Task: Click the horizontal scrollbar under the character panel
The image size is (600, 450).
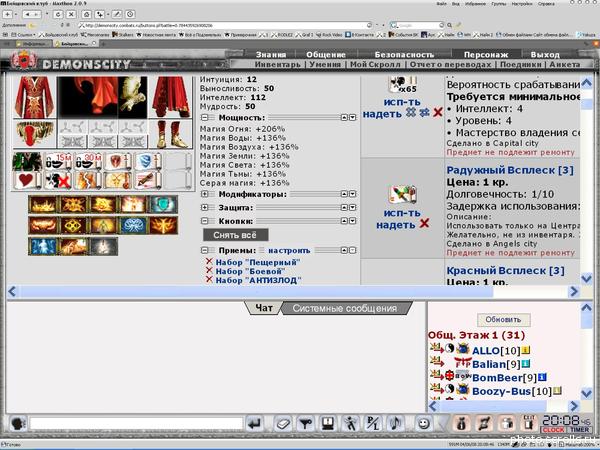Action: point(293,292)
